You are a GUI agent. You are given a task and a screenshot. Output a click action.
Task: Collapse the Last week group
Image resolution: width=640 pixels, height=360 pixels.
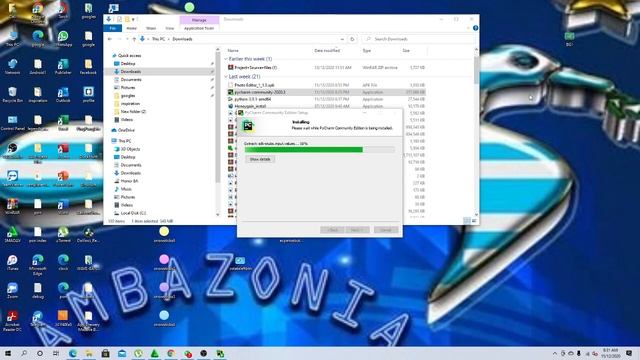pyautogui.click(x=226, y=77)
